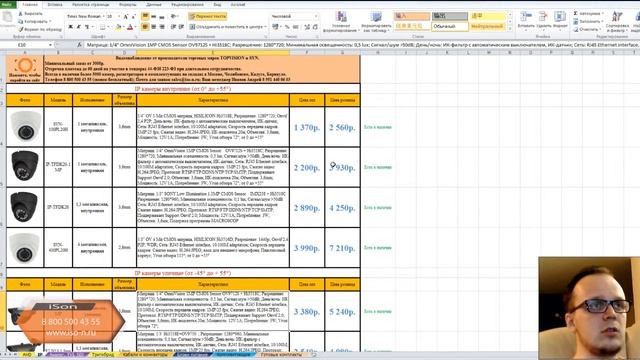Toggle right text alignment
Screen dimensions: 640x360
tap(162, 27)
